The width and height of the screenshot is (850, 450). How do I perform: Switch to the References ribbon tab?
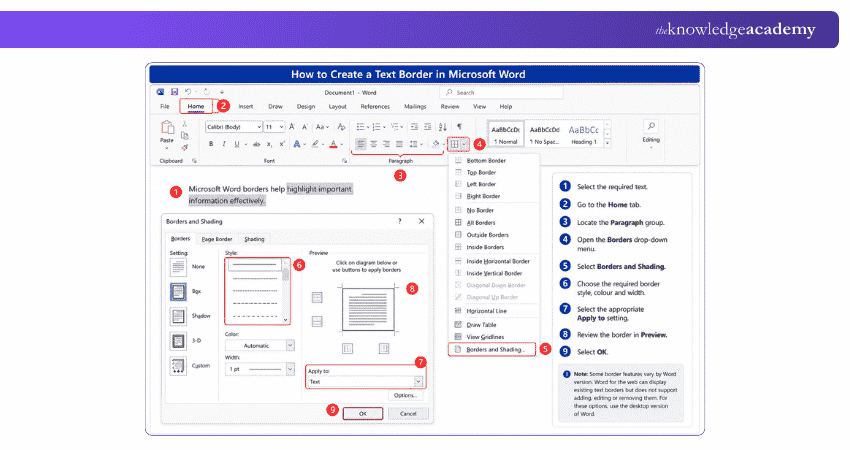click(375, 107)
